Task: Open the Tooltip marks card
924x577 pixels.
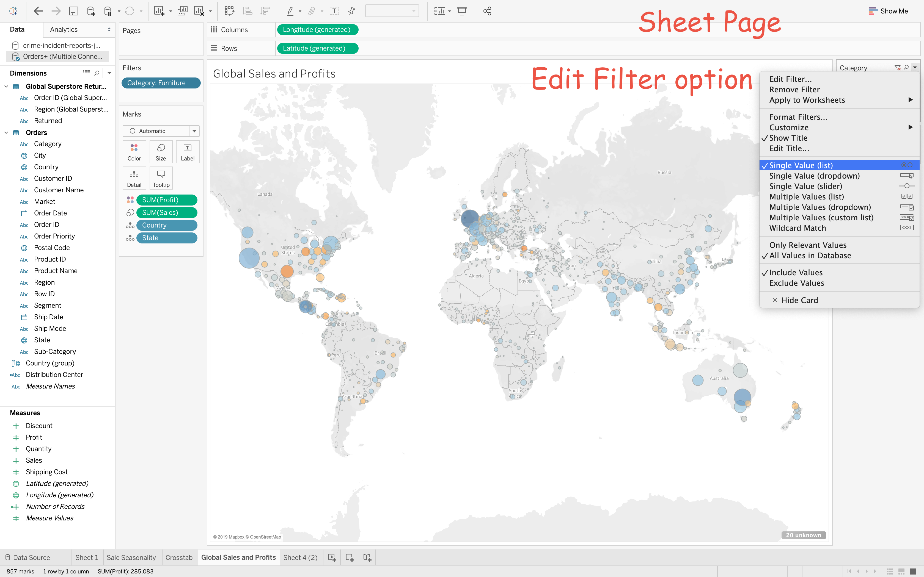Action: (161, 178)
